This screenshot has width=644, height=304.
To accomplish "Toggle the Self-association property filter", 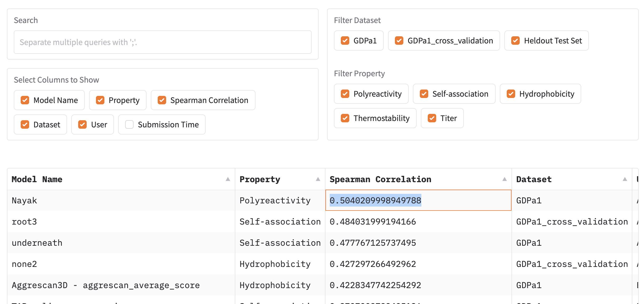I will [x=424, y=94].
